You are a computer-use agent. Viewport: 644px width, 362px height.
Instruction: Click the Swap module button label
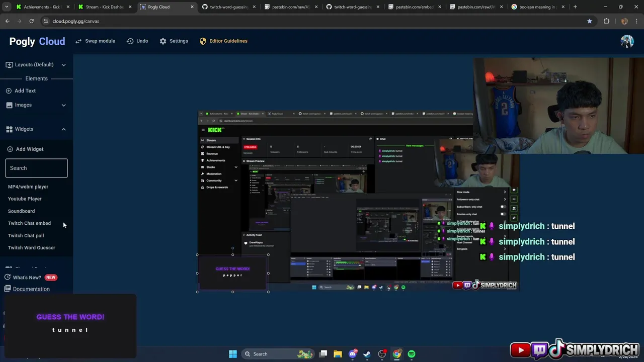point(100,41)
